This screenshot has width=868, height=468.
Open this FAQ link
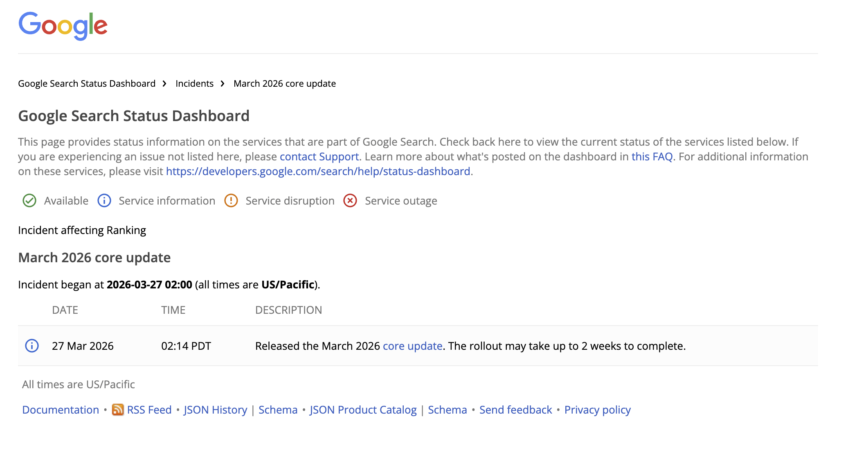point(652,156)
